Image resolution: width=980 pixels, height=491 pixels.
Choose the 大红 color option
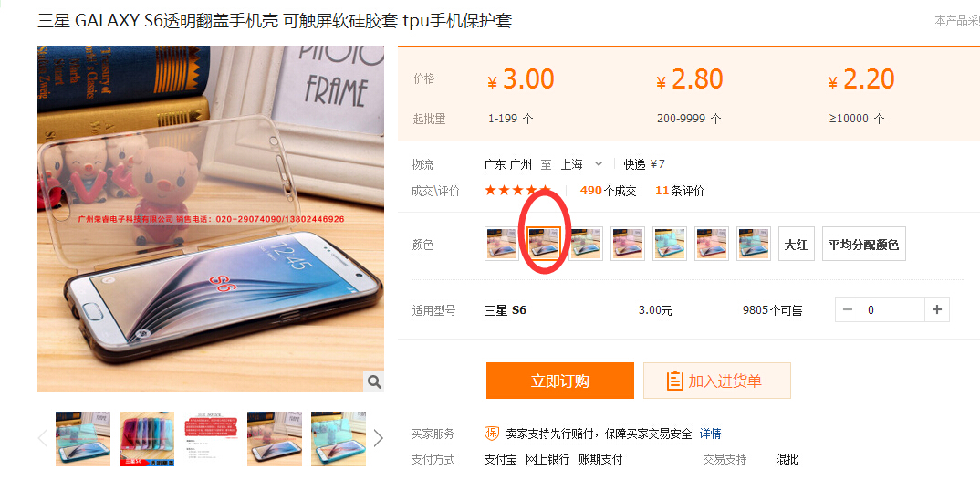pos(797,244)
